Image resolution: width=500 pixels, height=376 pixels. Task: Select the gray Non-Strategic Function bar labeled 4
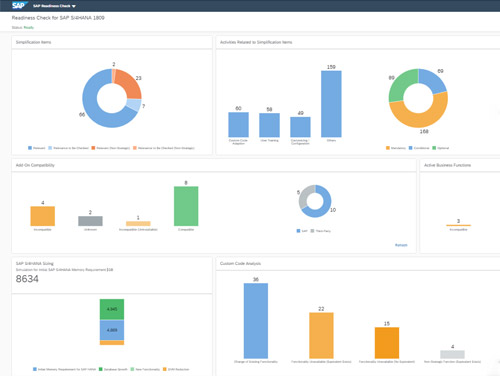click(452, 354)
